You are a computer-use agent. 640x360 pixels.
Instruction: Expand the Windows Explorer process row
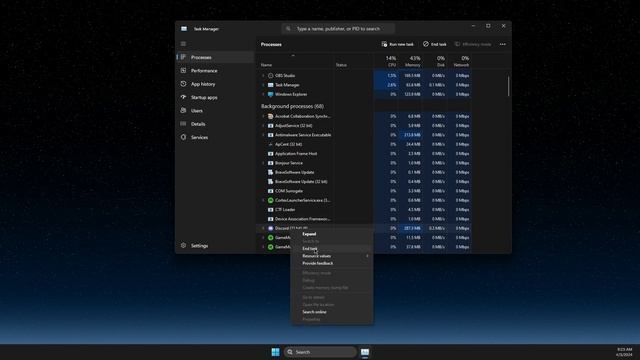(x=263, y=94)
